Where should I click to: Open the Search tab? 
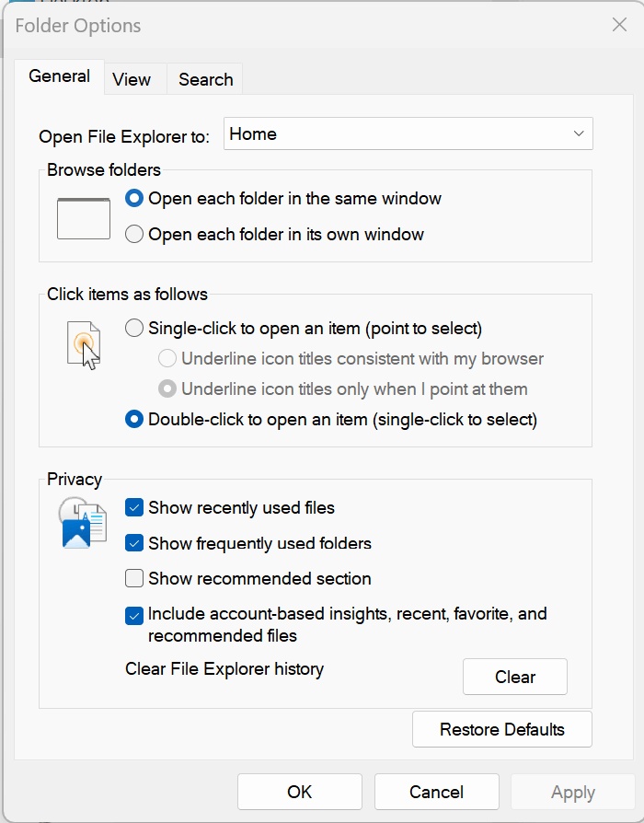tap(205, 79)
